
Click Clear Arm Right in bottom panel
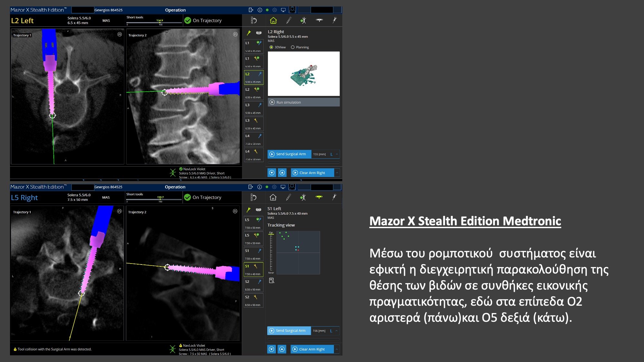coord(312,349)
